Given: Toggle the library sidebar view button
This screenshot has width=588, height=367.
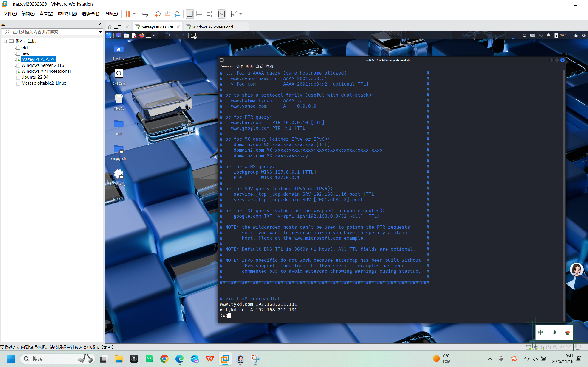Looking at the screenshot, I should tap(190, 14).
